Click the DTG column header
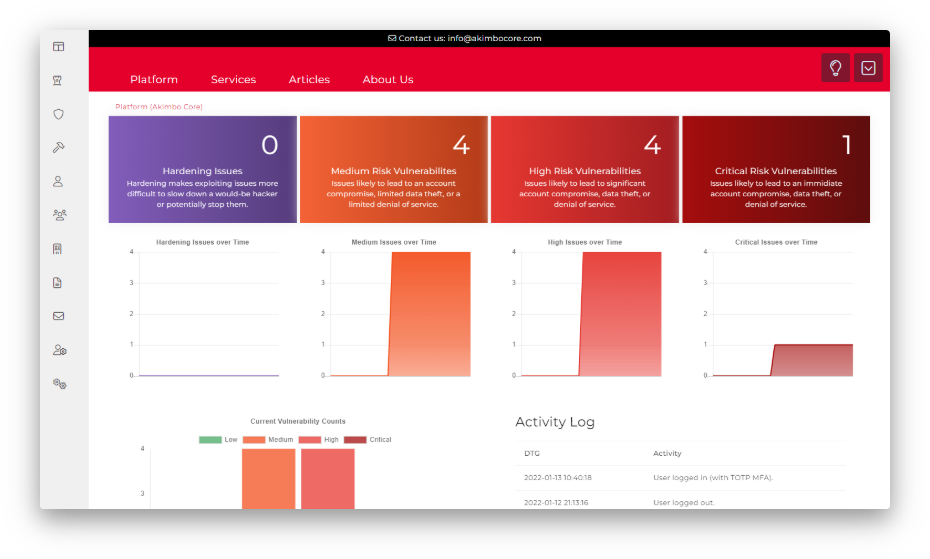The width and height of the screenshot is (930, 559). 531,453
